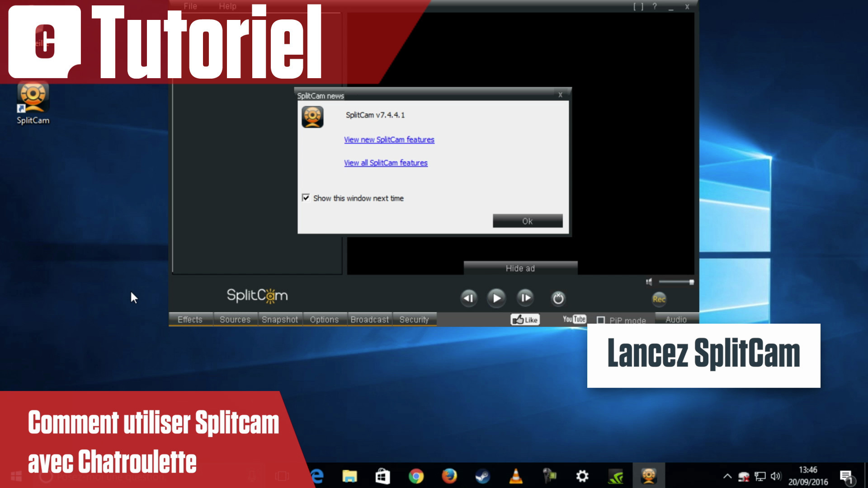Screen dimensions: 868x488
Task: Start recording with the Rec button
Action: pyautogui.click(x=659, y=299)
